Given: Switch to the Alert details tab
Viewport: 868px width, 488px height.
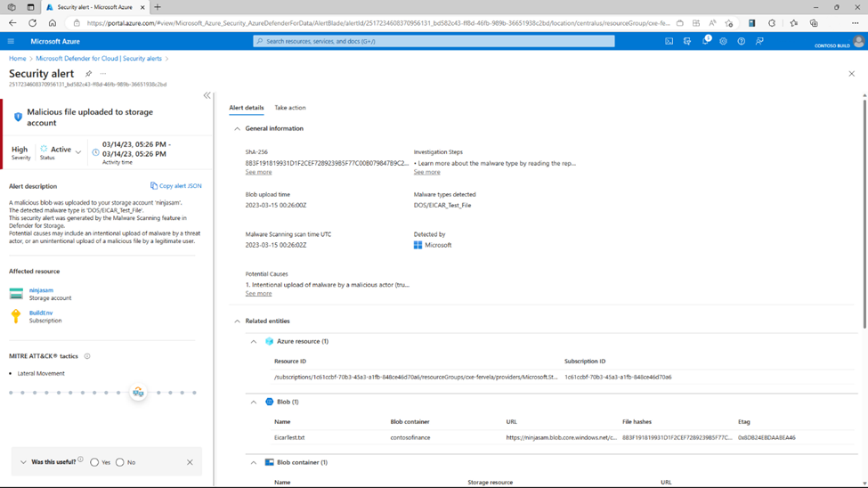Looking at the screenshot, I should (247, 108).
